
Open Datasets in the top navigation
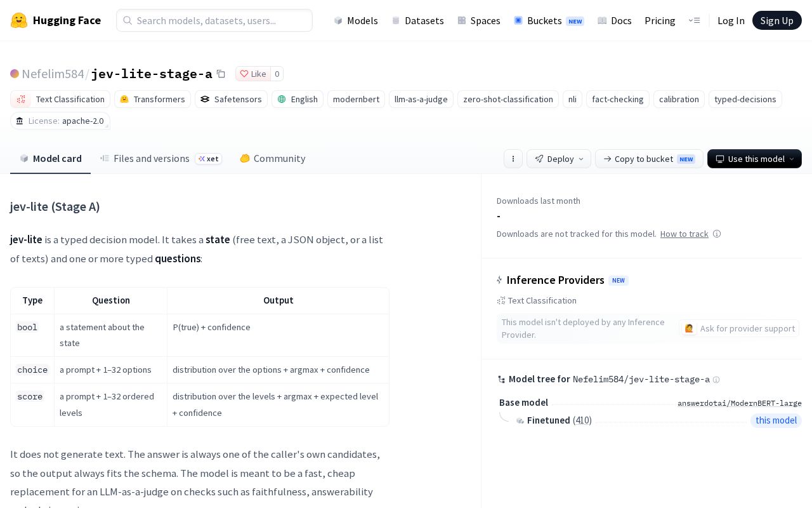point(417,20)
